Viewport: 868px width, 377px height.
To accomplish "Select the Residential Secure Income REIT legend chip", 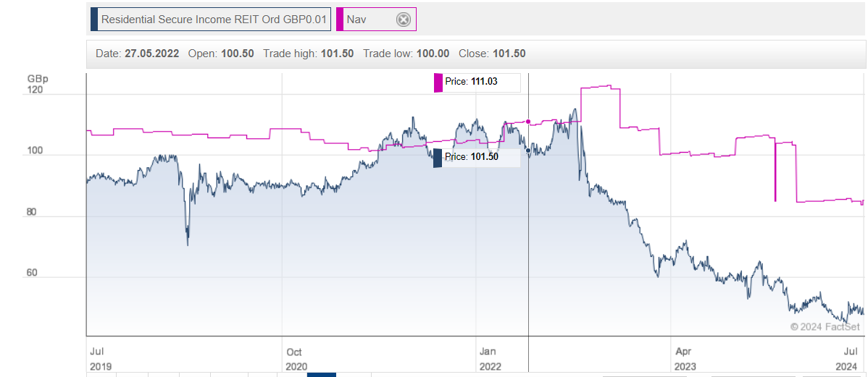I will point(211,20).
